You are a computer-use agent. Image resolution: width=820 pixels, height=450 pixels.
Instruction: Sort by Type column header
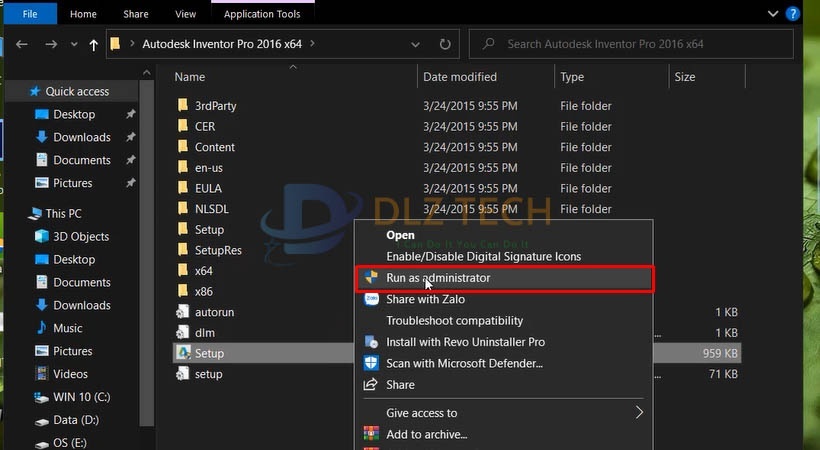pos(572,77)
